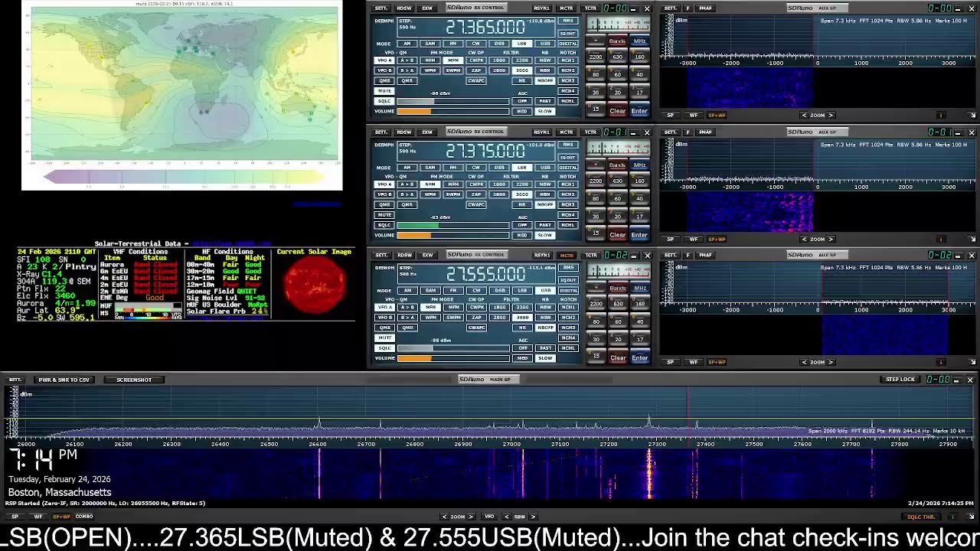Click the VOLUME slider on the 27.375 receiver
The image size is (980, 551).
[x=453, y=235]
